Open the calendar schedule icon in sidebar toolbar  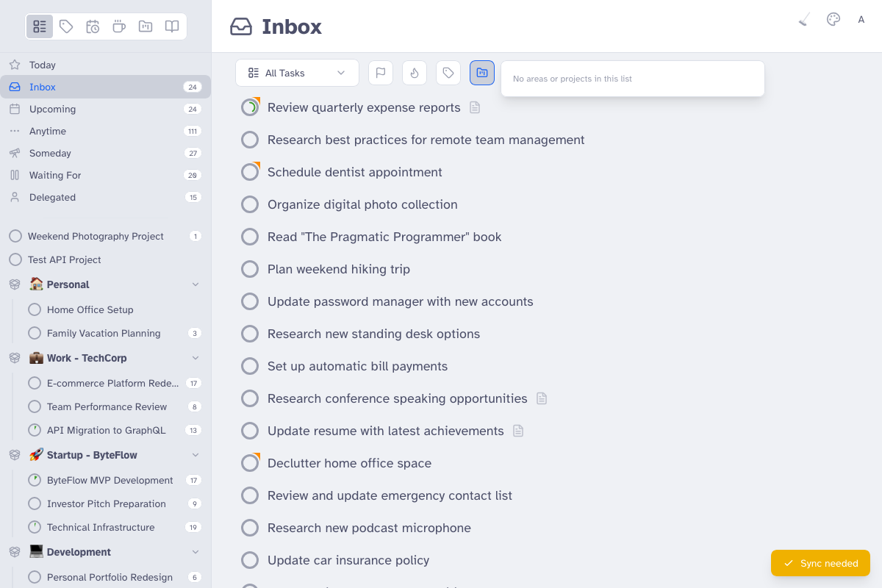point(93,26)
